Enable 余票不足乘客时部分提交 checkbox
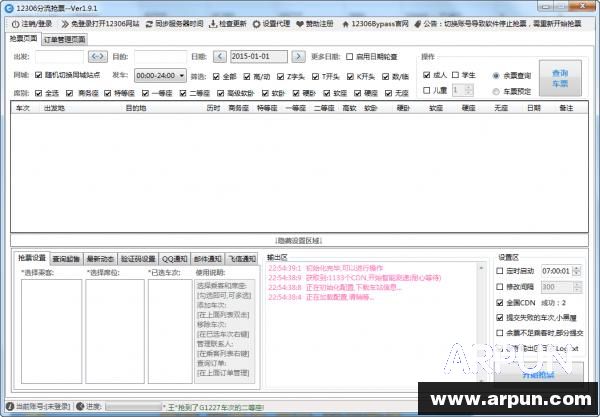 coord(499,333)
